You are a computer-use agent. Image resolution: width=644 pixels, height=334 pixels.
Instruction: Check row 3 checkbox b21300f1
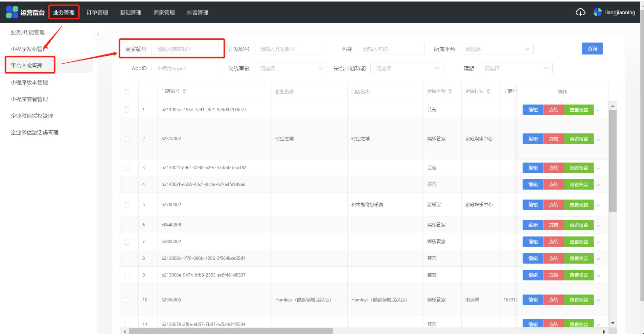pyautogui.click(x=127, y=168)
